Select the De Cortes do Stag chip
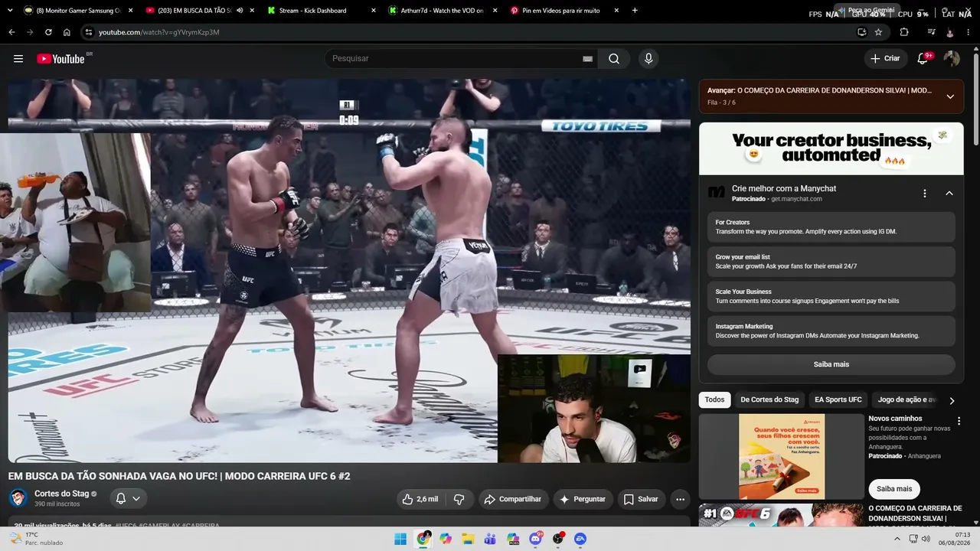 coord(769,399)
